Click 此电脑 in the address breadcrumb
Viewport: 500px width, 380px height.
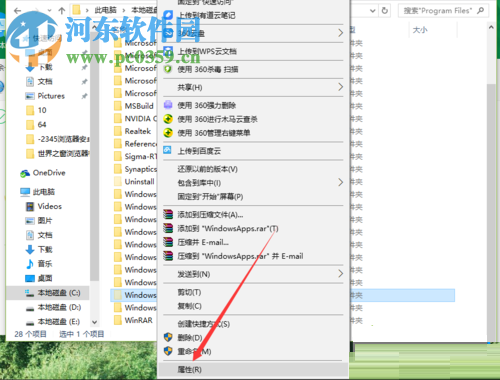coord(105,10)
